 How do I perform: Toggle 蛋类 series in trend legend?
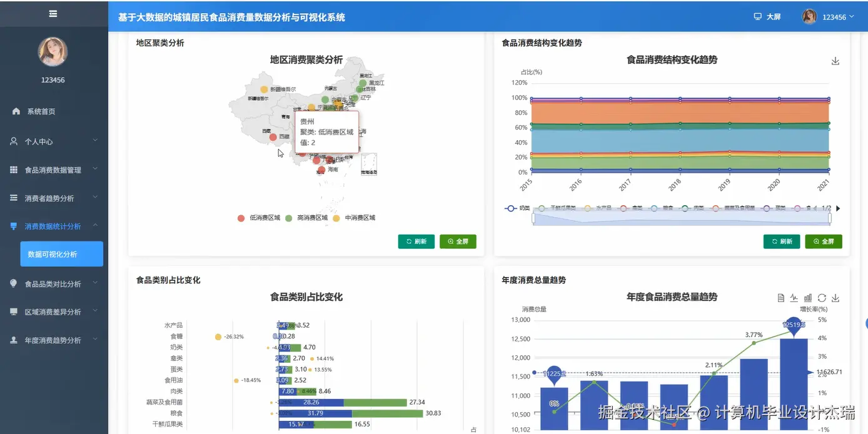774,208
